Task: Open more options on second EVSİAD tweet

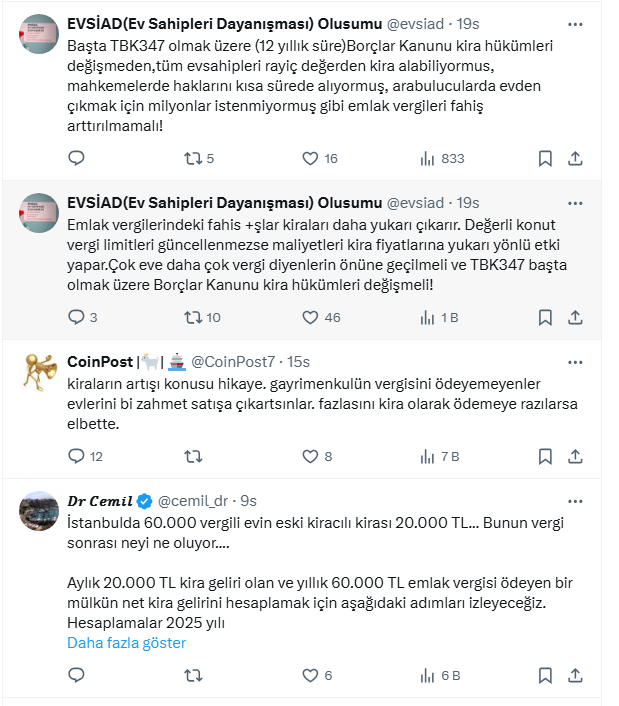Action: pyautogui.click(x=576, y=202)
